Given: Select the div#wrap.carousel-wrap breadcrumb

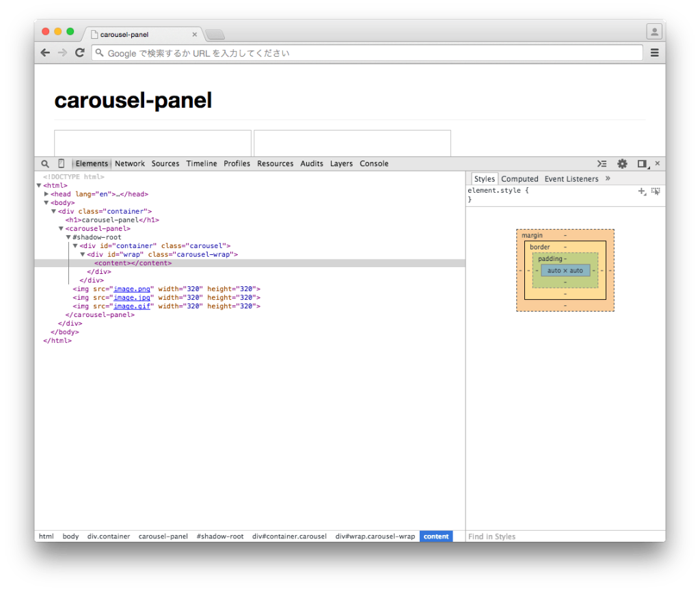Looking at the screenshot, I should [375, 536].
